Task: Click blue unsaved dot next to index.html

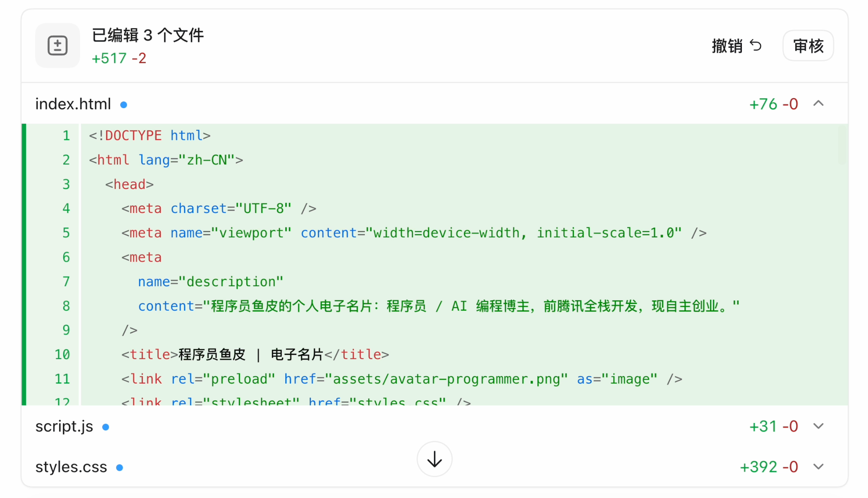Action: (124, 104)
